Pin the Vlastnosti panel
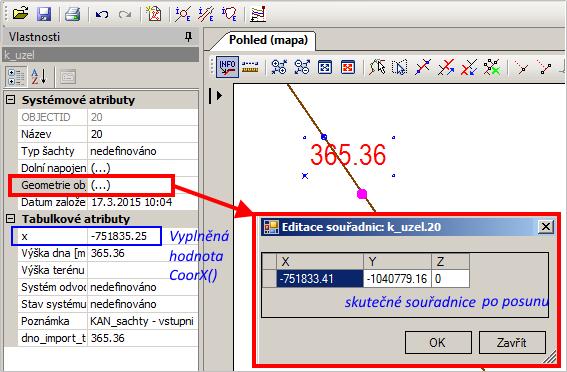 tap(188, 37)
